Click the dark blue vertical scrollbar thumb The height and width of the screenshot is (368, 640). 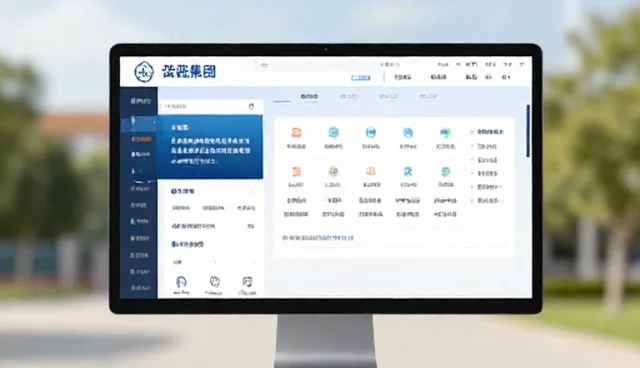point(528,131)
